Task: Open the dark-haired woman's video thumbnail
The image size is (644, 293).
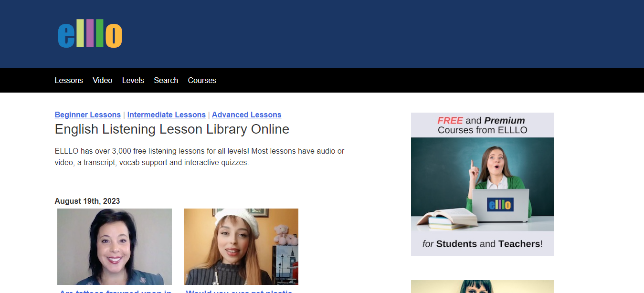Action: 115,247
